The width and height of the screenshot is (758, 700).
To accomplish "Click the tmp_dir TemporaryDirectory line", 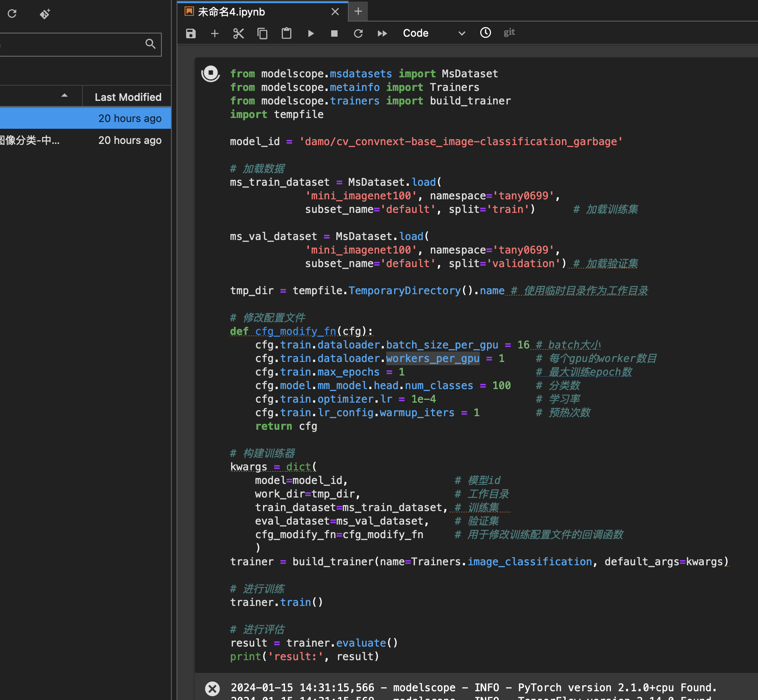I will coord(439,291).
